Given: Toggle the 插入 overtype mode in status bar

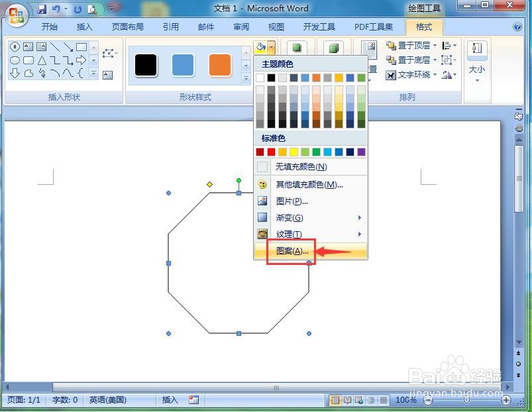Looking at the screenshot, I should pos(170,400).
